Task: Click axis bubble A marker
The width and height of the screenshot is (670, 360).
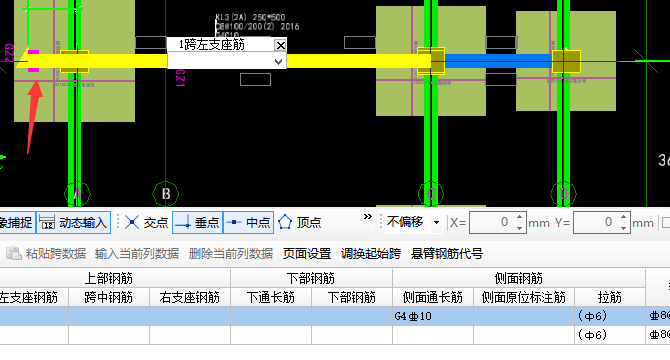Action: pos(77,194)
